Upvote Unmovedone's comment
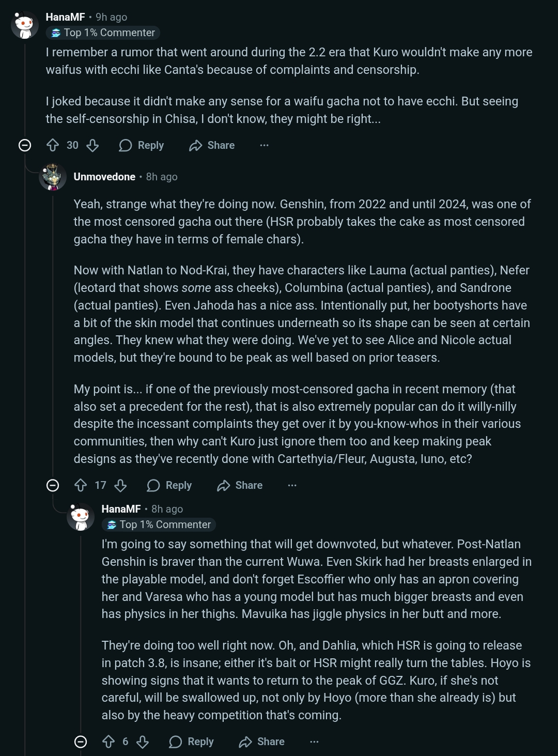Image resolution: width=558 pixels, height=756 pixels. coord(81,486)
